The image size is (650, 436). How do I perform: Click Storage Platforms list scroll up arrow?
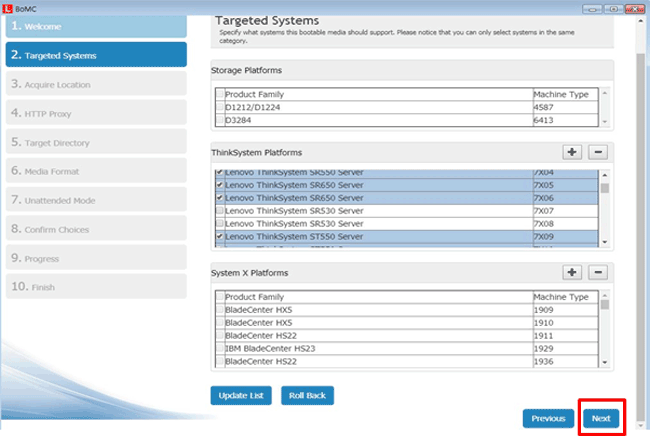pyautogui.click(x=605, y=93)
